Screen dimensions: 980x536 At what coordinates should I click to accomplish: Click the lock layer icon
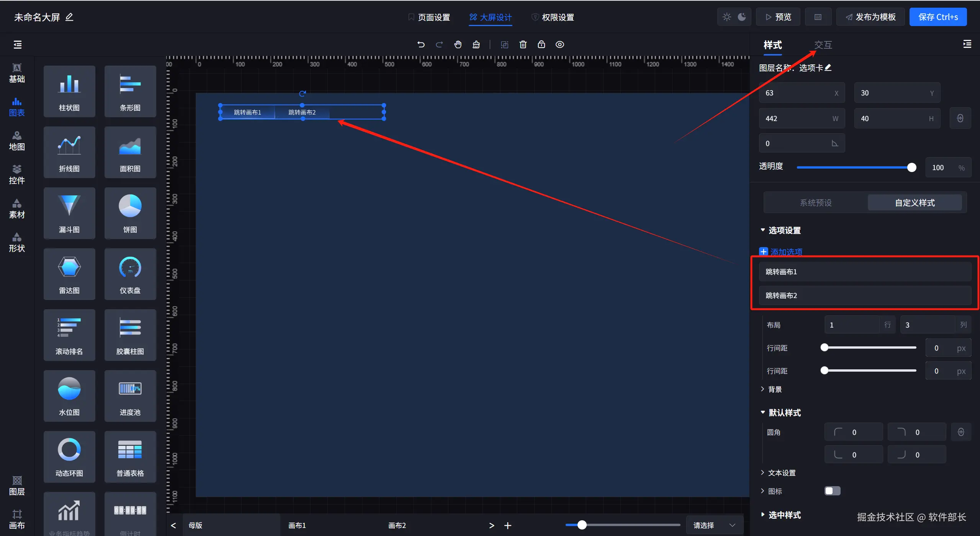[x=541, y=44]
